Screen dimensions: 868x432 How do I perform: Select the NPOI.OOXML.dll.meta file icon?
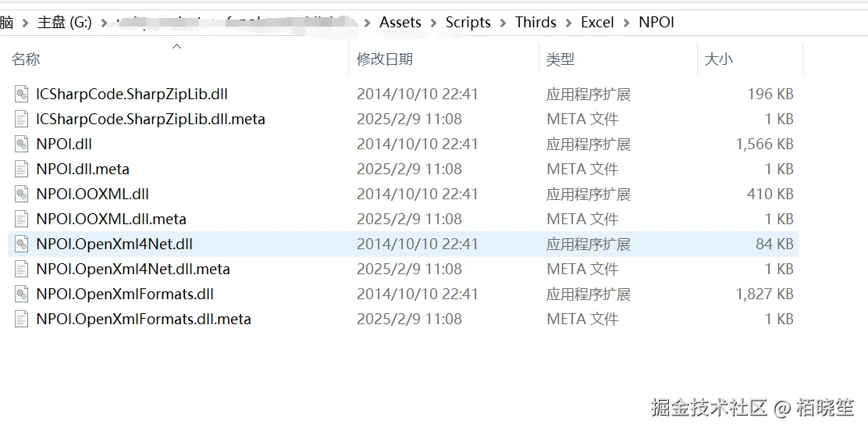pos(21,219)
